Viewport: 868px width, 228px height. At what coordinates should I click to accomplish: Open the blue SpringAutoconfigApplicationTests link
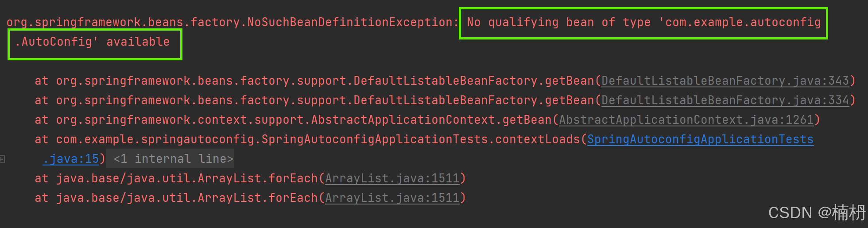[x=700, y=139]
